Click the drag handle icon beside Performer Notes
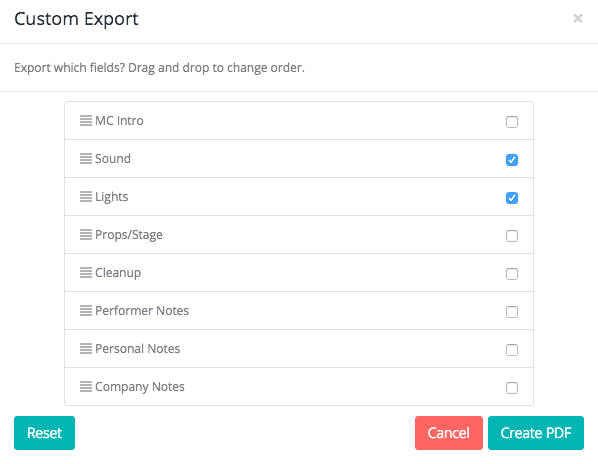Viewport: 598px width, 464px height. (x=86, y=311)
